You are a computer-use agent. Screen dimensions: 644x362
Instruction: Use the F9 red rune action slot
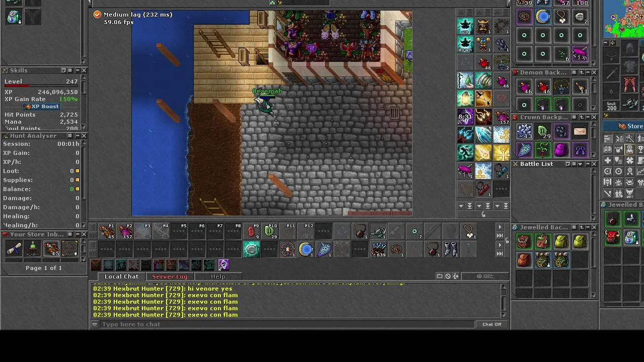tap(252, 231)
